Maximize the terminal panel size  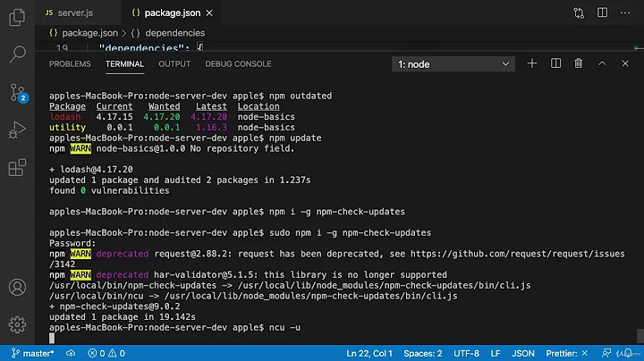pos(602,63)
